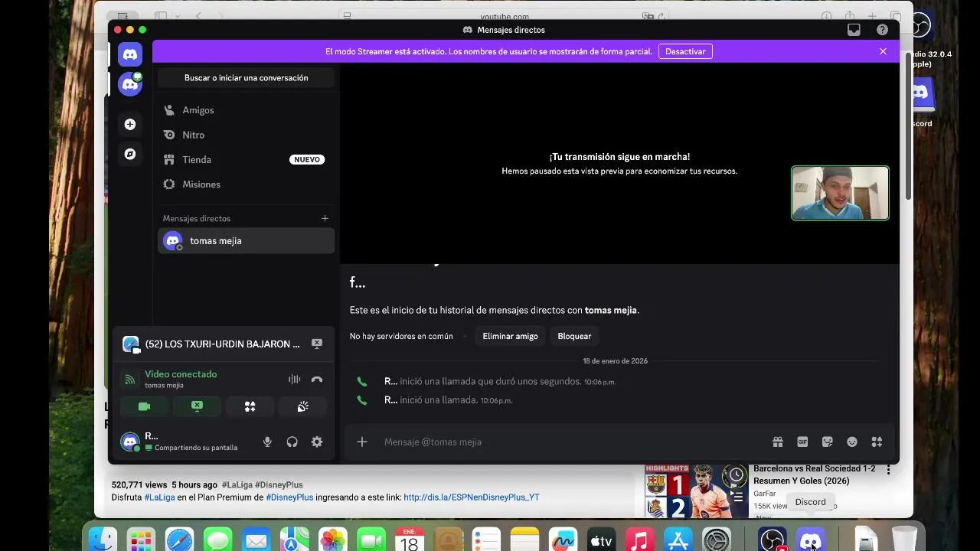
Task: Open Finder from the Dock
Action: point(103,541)
